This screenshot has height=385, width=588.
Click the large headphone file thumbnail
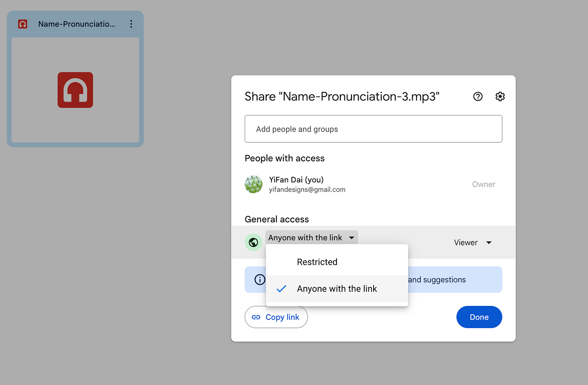pyautogui.click(x=75, y=90)
